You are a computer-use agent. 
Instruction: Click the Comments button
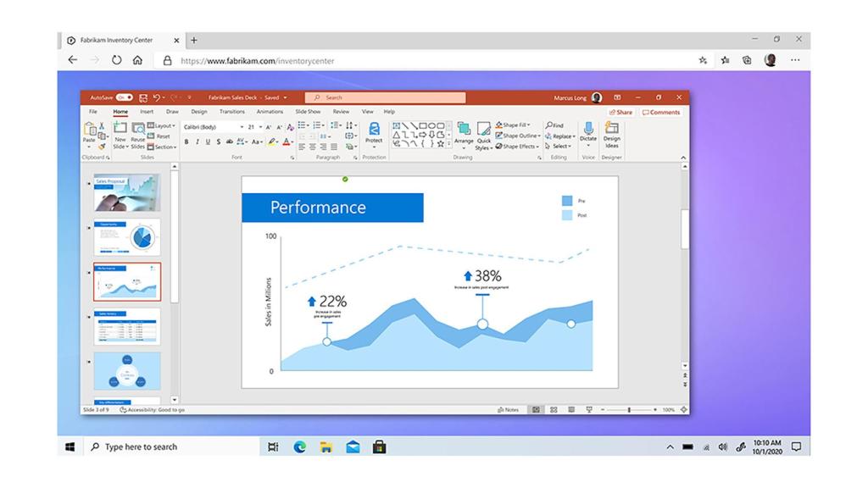pyautogui.click(x=661, y=113)
